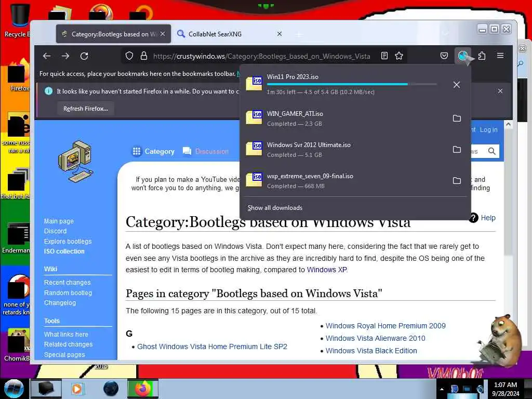532x399 pixels.
Task: Click the Windows Svr 2012 Ultimate iso icon
Action: (254, 149)
